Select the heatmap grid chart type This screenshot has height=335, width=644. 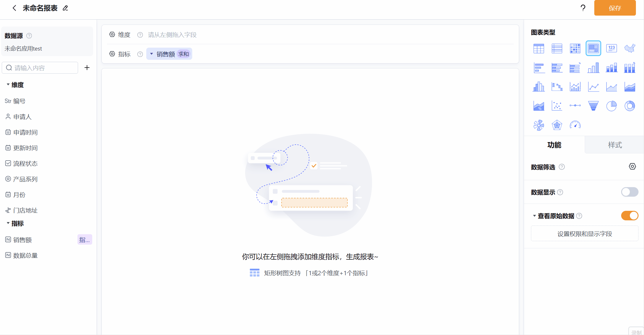(x=575, y=49)
